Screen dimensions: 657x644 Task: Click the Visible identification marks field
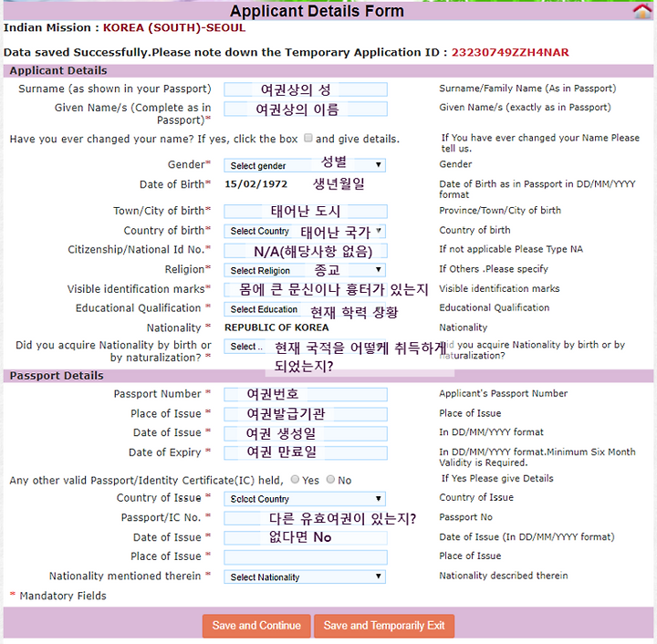tap(305, 289)
